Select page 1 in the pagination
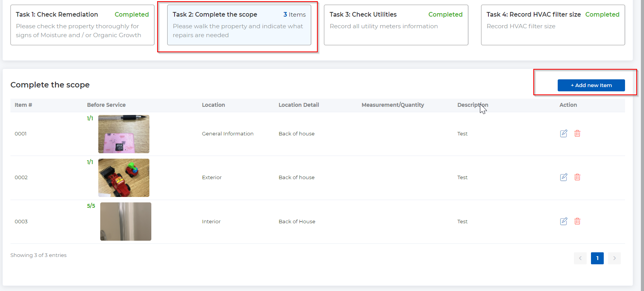The height and width of the screenshot is (291, 644). pyautogui.click(x=597, y=258)
